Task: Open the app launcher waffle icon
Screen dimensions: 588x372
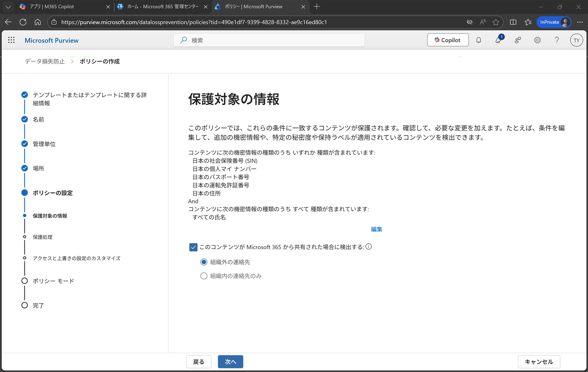Action: [11, 40]
